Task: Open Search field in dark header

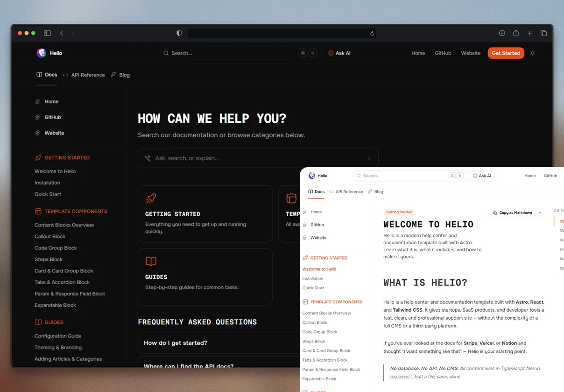Action: coord(240,53)
